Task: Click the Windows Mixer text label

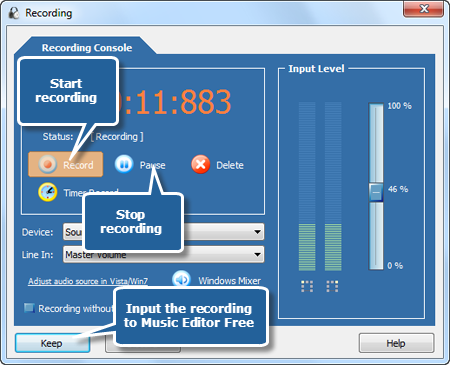Action: [x=229, y=281]
